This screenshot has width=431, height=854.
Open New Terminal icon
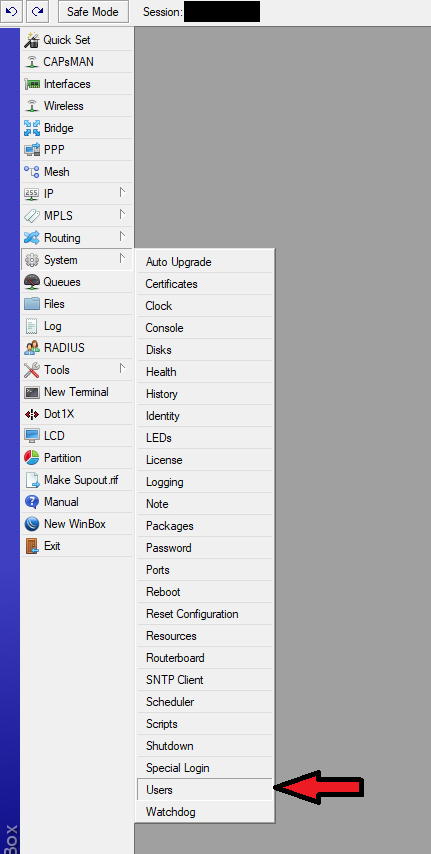coord(32,392)
